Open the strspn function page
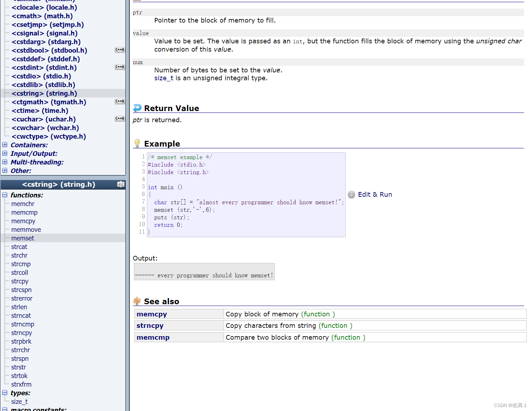This screenshot has height=411, width=532. (20, 359)
